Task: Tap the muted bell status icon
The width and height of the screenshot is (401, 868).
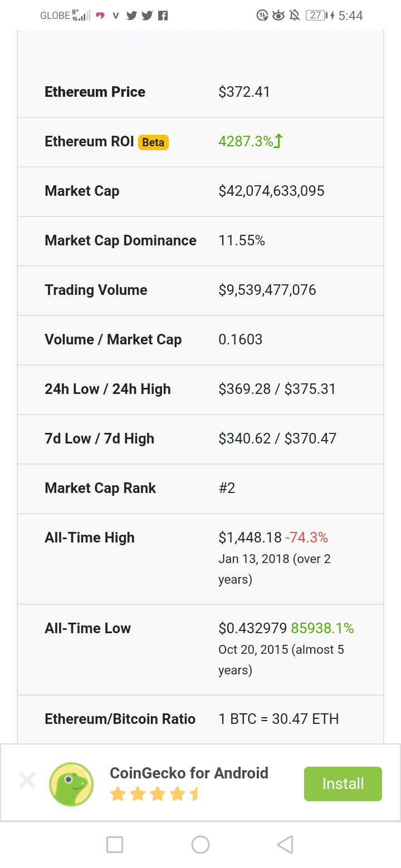Action: (295, 16)
